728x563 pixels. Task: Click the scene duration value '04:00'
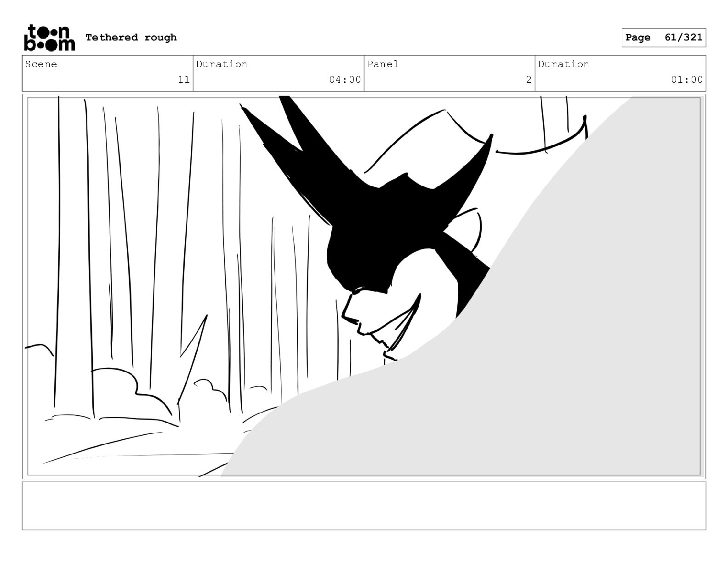[345, 80]
